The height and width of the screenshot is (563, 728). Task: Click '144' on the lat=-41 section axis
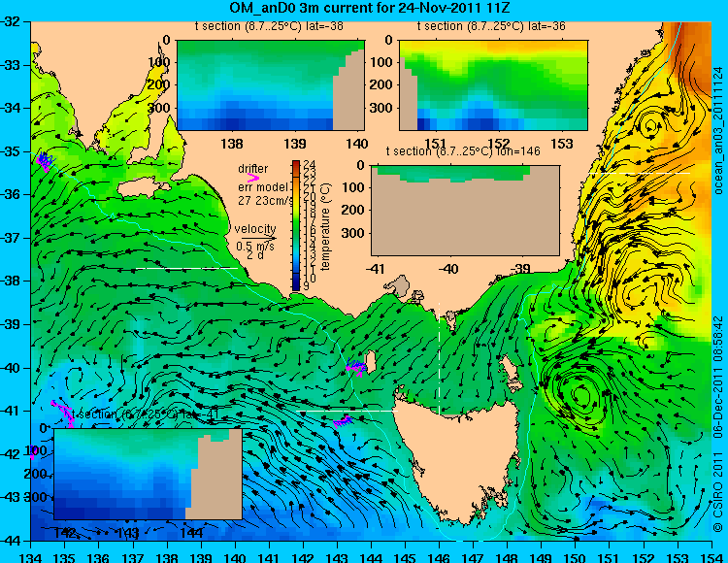click(192, 532)
